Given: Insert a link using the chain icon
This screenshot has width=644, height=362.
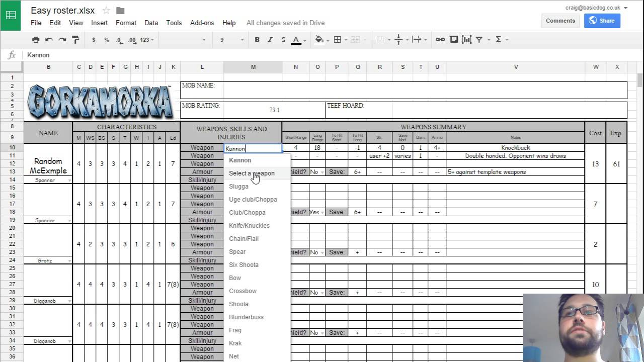Looking at the screenshot, I should (x=440, y=40).
